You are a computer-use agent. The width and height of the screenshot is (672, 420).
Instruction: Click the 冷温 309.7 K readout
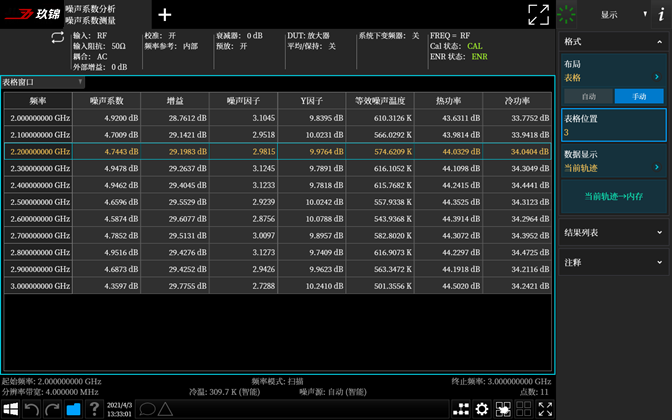pyautogui.click(x=224, y=392)
